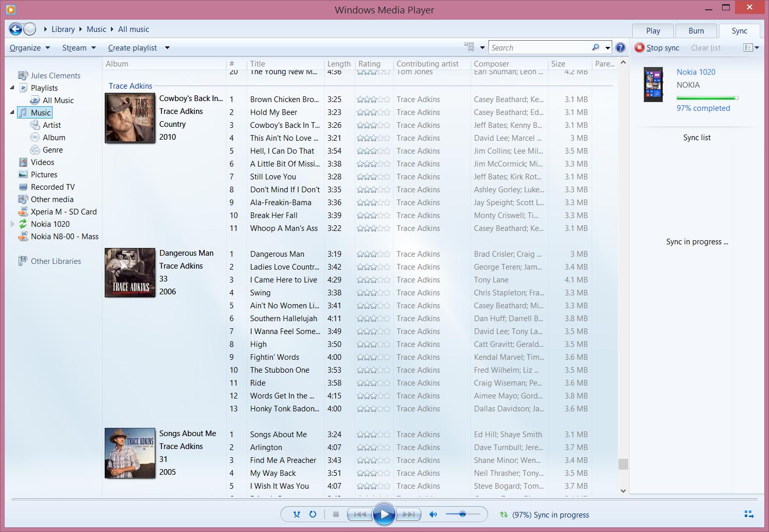Click the Next track button
Screen dimensions: 769x532
(x=408, y=514)
